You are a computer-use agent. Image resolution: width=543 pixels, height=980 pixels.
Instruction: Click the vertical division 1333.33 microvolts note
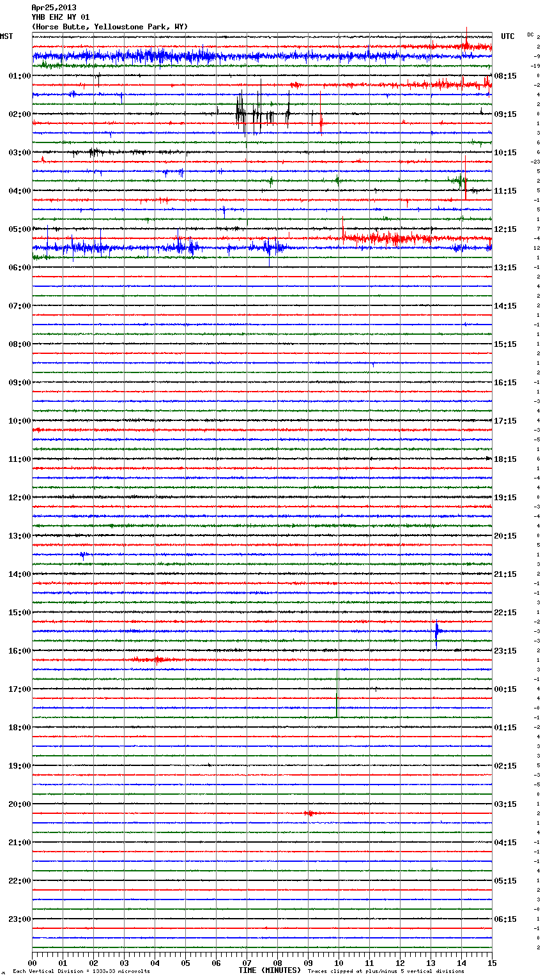[x=81, y=971]
